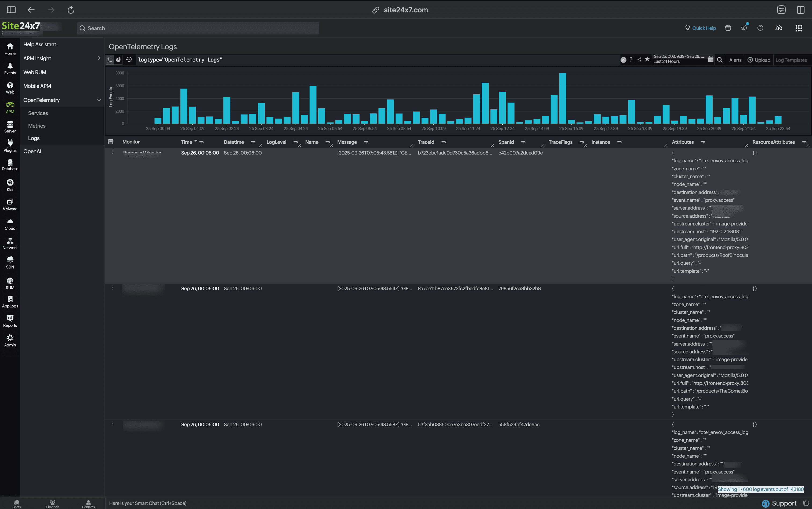
Task: Click the pie chart view icon
Action: 118,60
